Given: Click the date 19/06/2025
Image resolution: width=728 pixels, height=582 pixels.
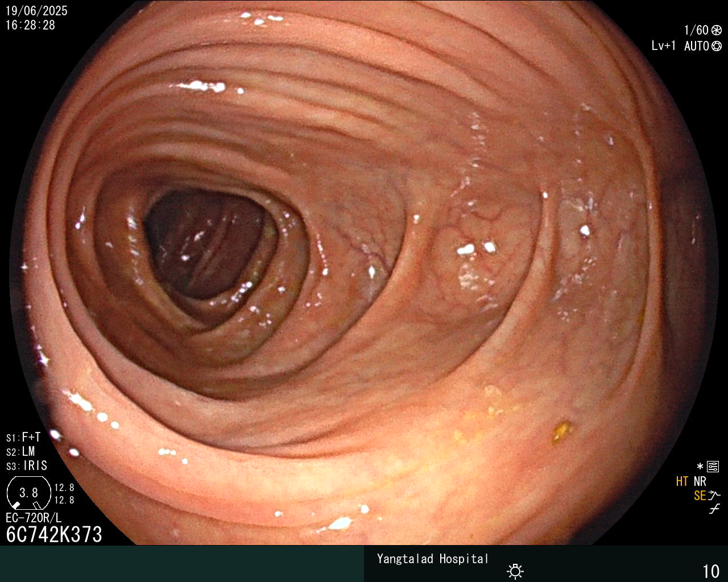Looking at the screenshot, I should 36,11.
